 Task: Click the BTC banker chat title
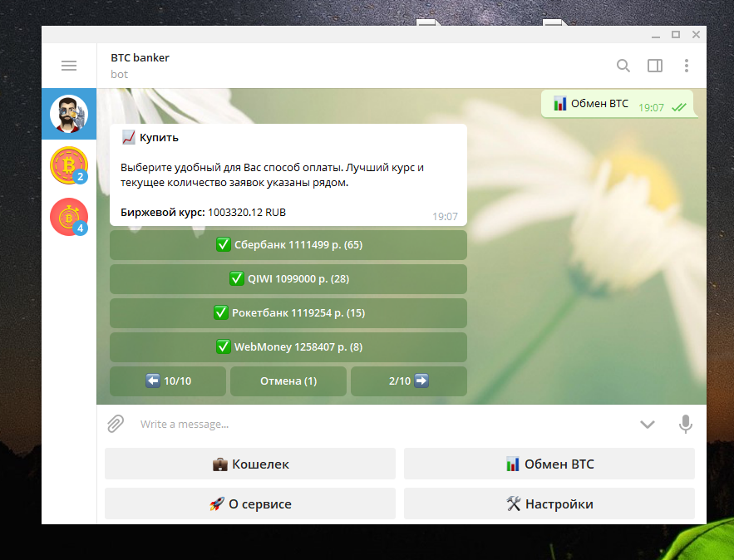click(x=140, y=57)
